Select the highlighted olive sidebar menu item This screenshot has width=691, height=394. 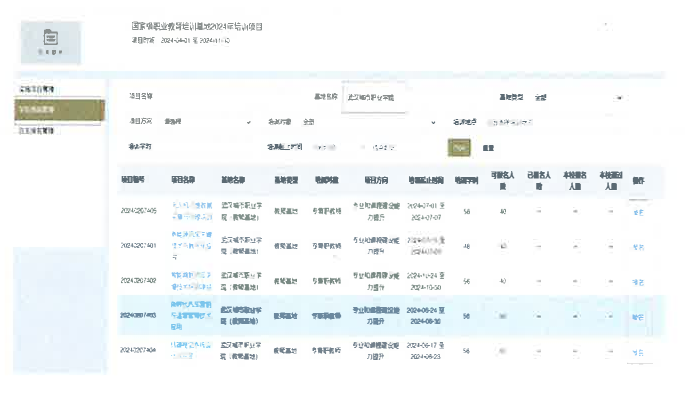(59, 110)
